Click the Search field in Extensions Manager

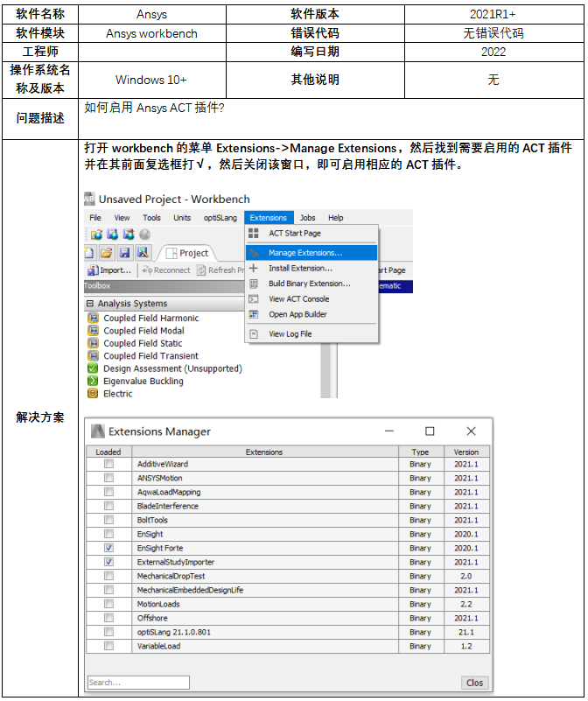click(x=138, y=683)
